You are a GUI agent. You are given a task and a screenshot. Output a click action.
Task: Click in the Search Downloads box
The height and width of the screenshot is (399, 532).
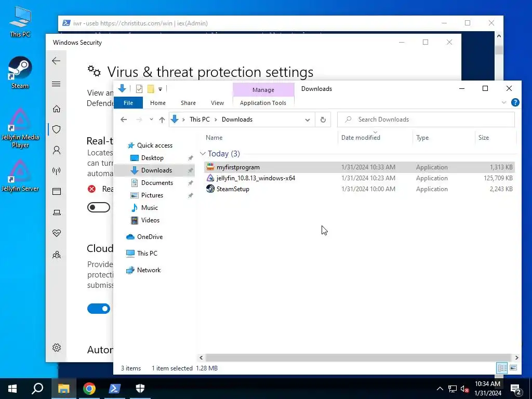pyautogui.click(x=426, y=119)
